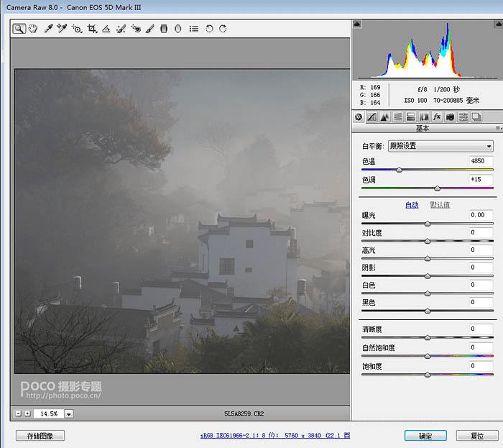503x448 pixels.
Task: Select the Radial Filter tool
Action: coord(178,29)
